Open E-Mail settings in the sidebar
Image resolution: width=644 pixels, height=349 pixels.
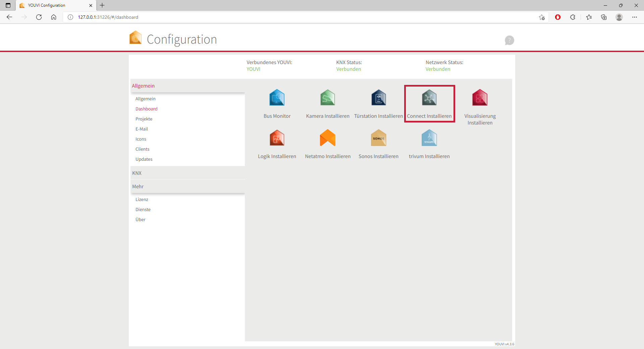coord(142,129)
